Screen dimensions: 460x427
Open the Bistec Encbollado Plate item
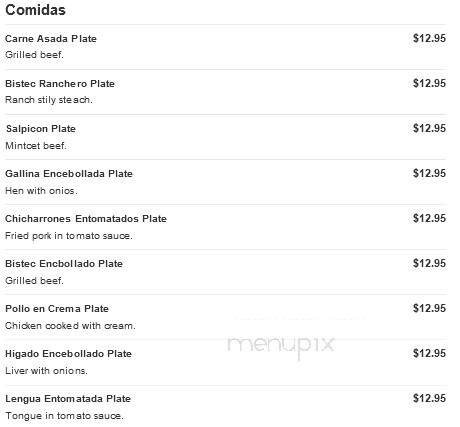click(x=64, y=264)
